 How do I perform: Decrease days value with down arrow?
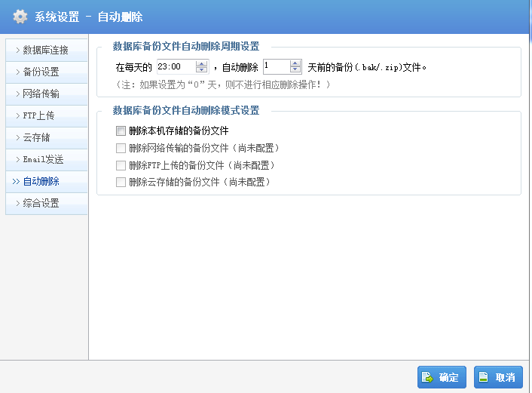[x=295, y=69]
